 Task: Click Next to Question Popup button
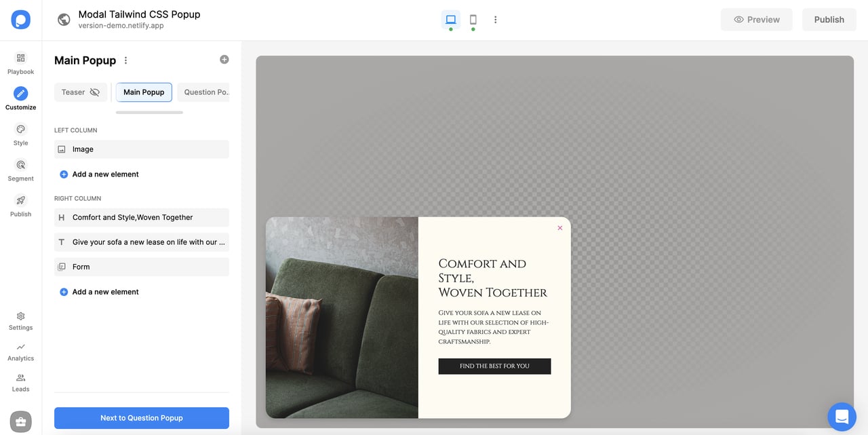[142, 418]
